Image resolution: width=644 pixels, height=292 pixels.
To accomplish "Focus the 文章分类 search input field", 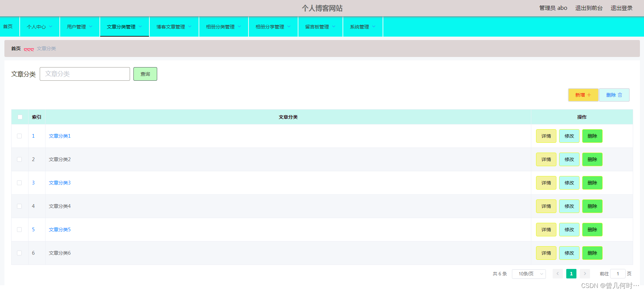I will [85, 74].
